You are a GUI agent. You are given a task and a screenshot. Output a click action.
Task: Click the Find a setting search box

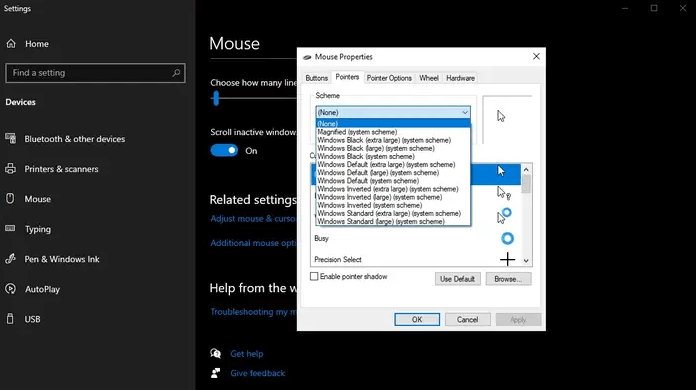[x=95, y=73]
